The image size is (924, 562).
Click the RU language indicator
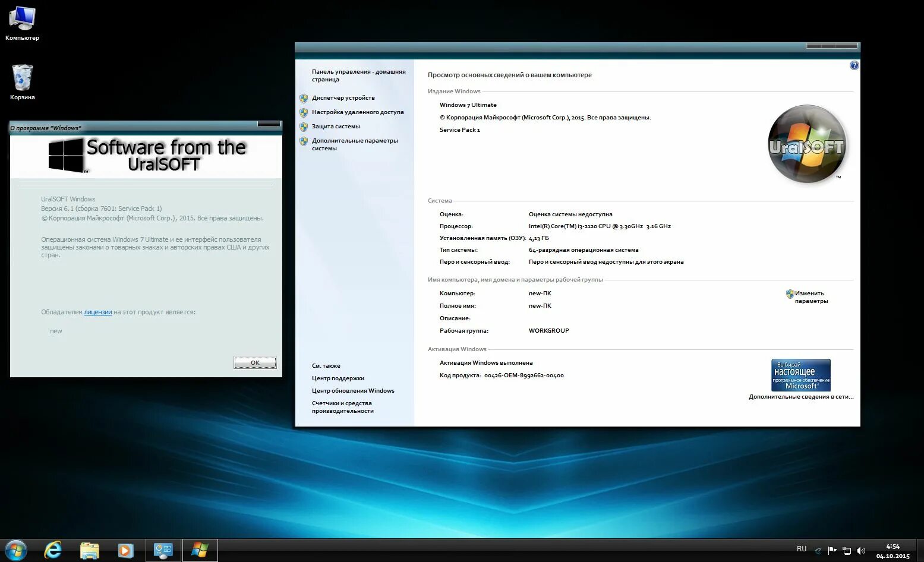click(802, 549)
